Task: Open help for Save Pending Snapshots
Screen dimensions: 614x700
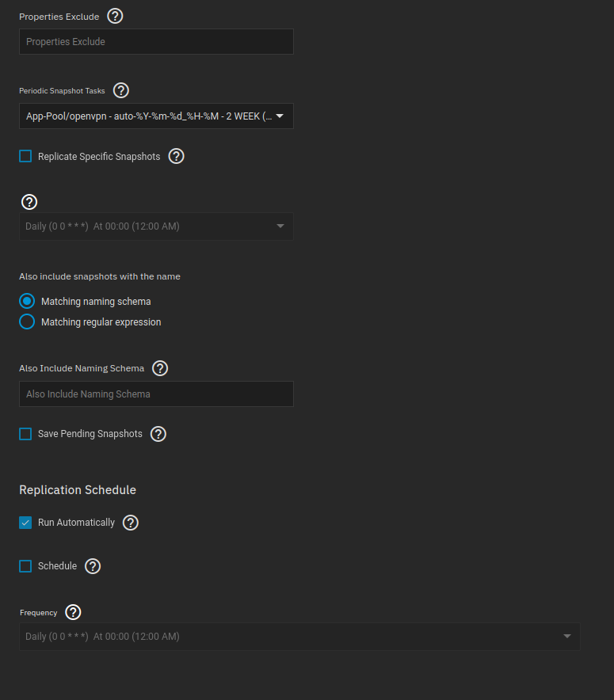Action: click(x=158, y=434)
